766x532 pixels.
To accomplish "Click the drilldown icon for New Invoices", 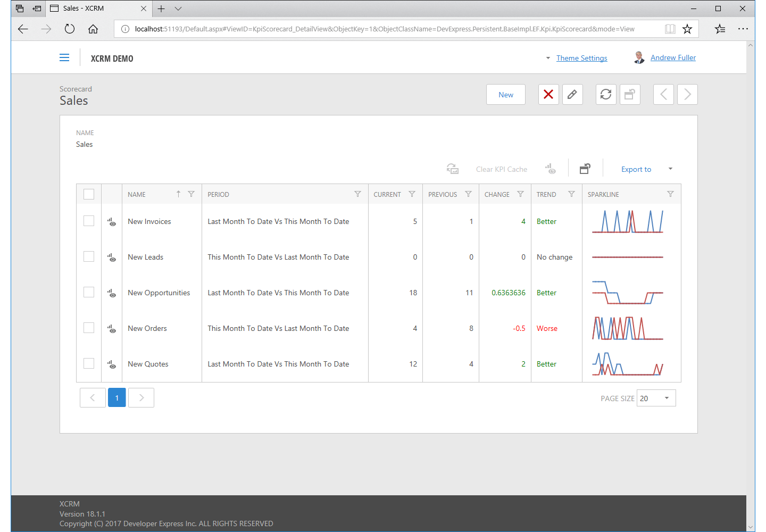I will click(x=112, y=222).
